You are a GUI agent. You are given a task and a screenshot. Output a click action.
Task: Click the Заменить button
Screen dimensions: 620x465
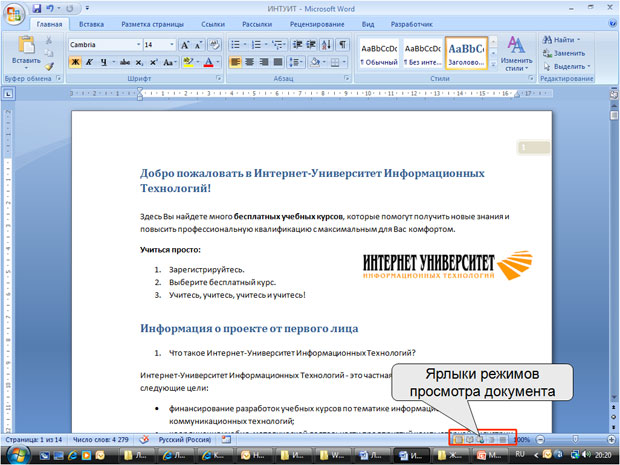564,53
